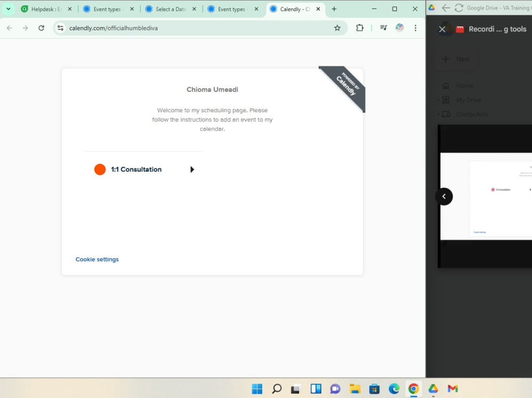Screen dimensions: 532x398
Task: Expand the 1:1 Consultation arrow
Action: pyautogui.click(x=192, y=170)
